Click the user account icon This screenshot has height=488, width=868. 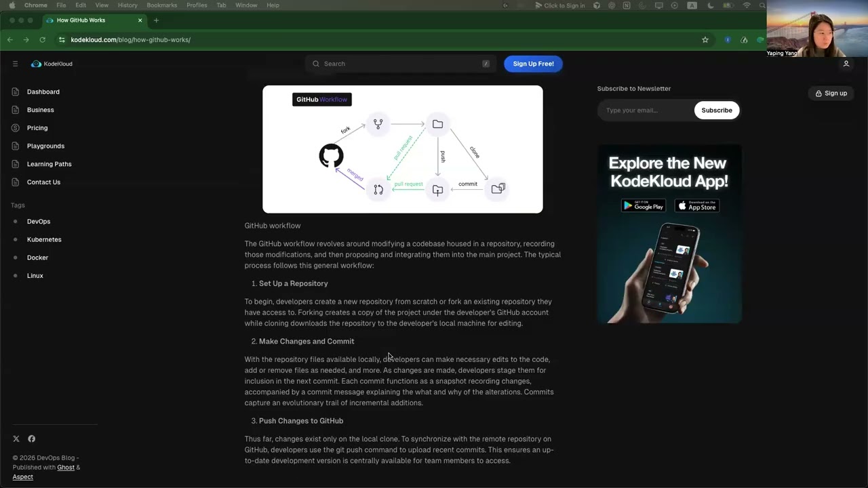click(846, 64)
